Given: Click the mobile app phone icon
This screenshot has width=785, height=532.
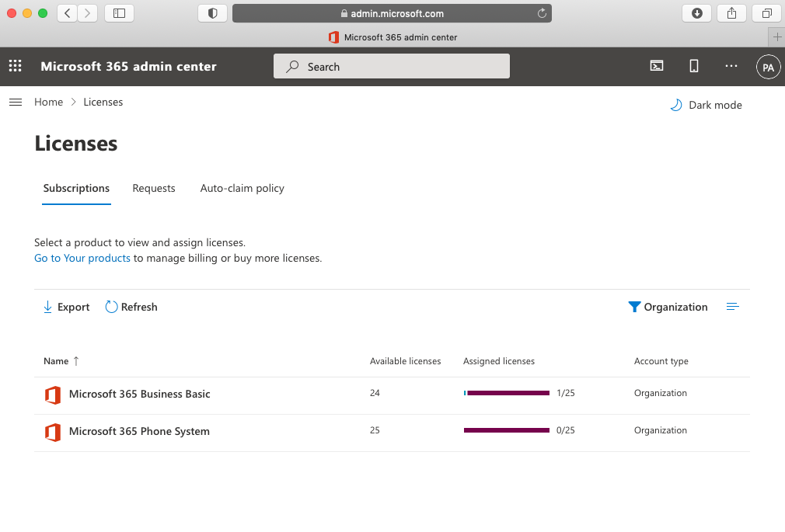Looking at the screenshot, I should pos(694,67).
